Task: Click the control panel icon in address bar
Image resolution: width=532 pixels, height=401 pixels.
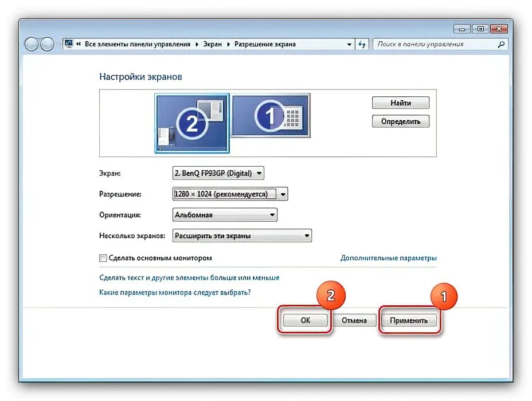Action: pos(69,44)
